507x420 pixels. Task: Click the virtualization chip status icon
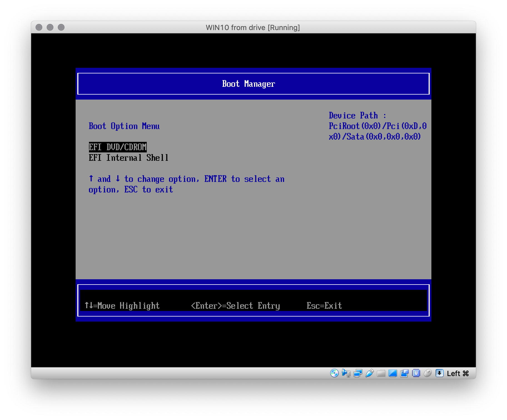pyautogui.click(x=416, y=374)
